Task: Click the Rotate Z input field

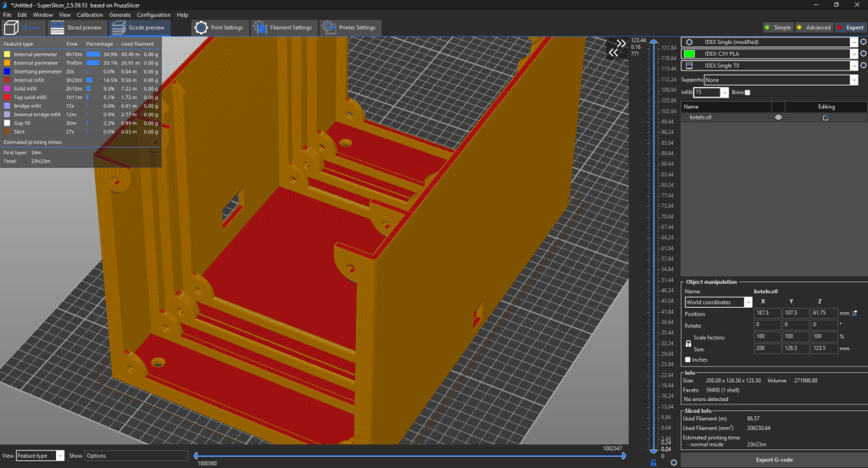Action: [x=824, y=325]
